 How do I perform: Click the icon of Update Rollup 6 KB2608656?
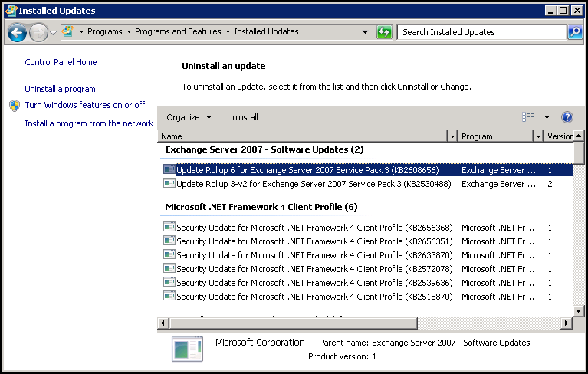coord(169,170)
